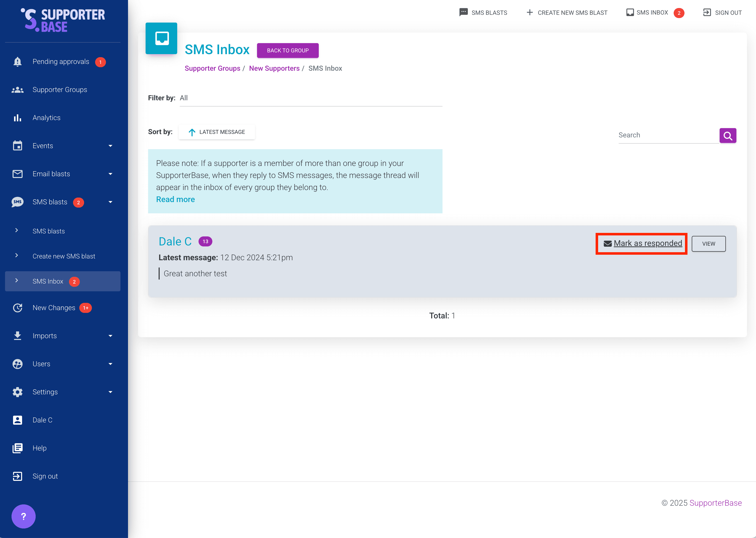Click the New Changes history icon
The image size is (756, 538).
click(x=17, y=308)
